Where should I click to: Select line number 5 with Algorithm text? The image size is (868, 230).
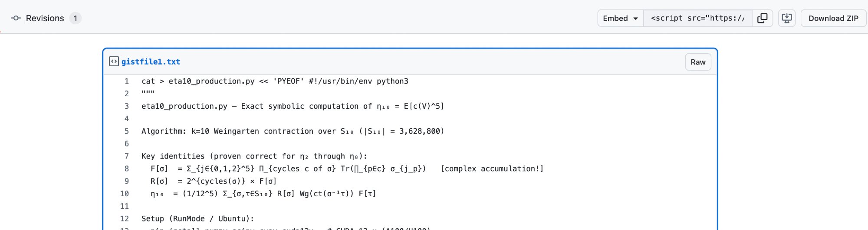point(127,131)
